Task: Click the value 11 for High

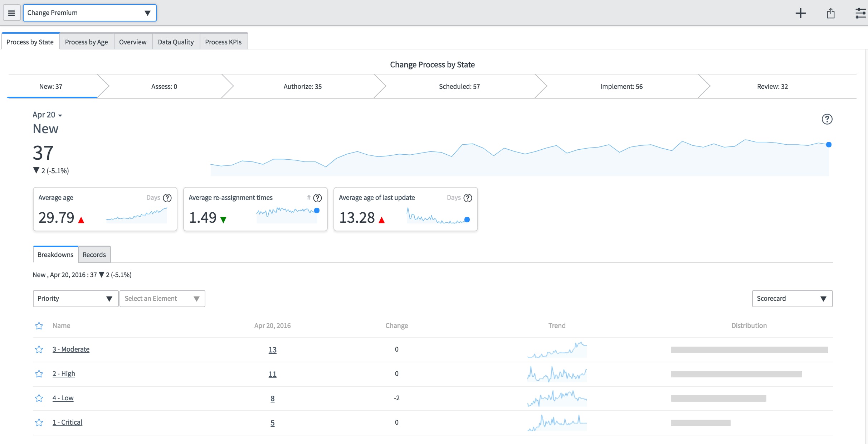Action: coord(273,374)
